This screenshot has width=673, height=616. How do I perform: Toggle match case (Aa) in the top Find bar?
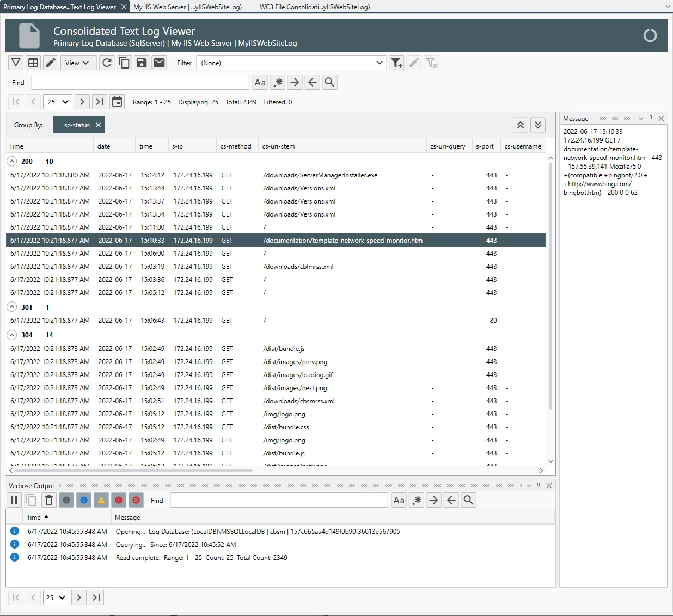pos(260,82)
